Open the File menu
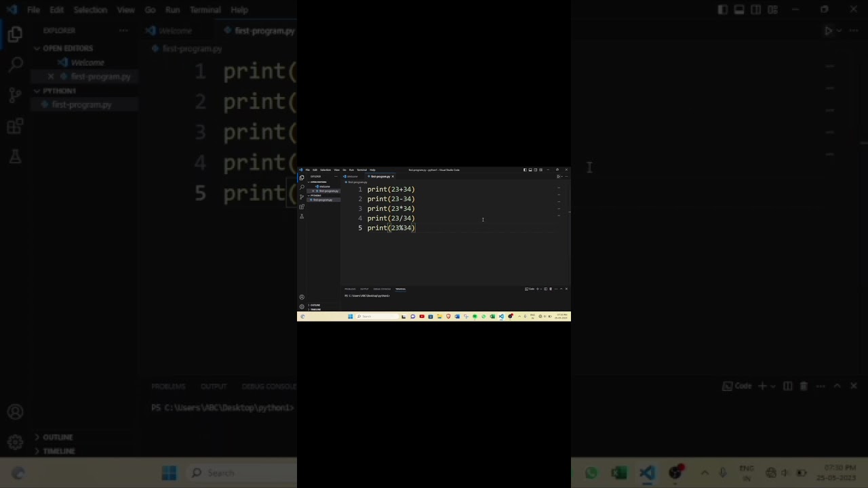 pos(307,170)
